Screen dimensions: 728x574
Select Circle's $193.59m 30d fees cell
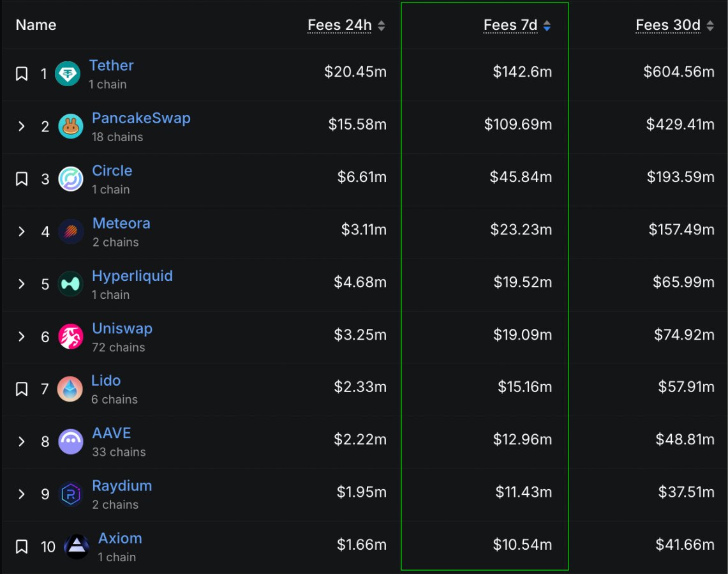[x=681, y=177]
